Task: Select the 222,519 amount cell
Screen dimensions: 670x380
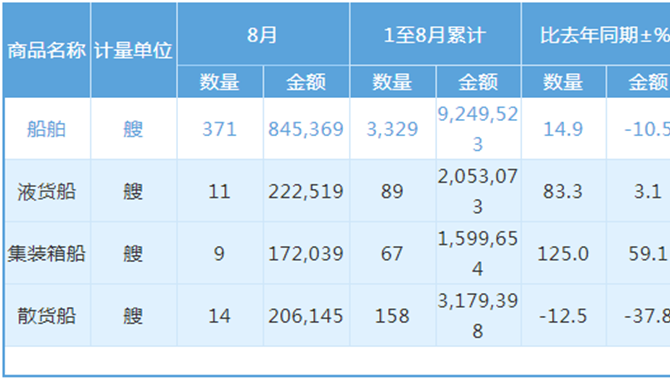Action: coord(306,191)
